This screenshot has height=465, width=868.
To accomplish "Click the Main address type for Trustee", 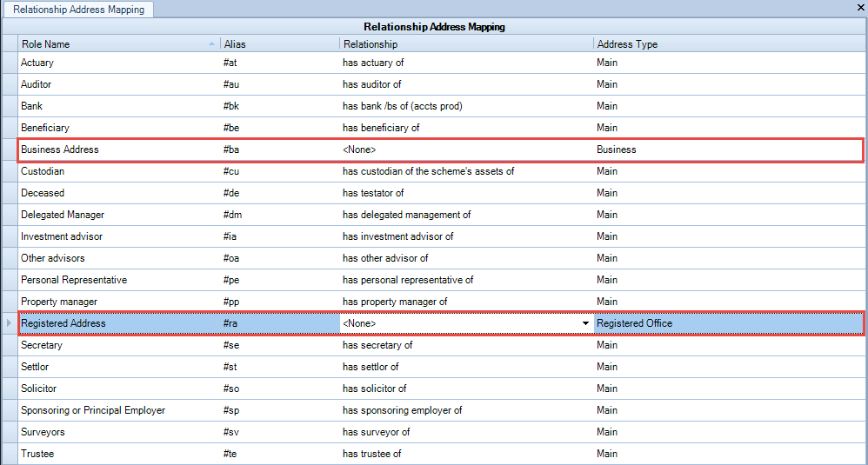I will pos(730,454).
